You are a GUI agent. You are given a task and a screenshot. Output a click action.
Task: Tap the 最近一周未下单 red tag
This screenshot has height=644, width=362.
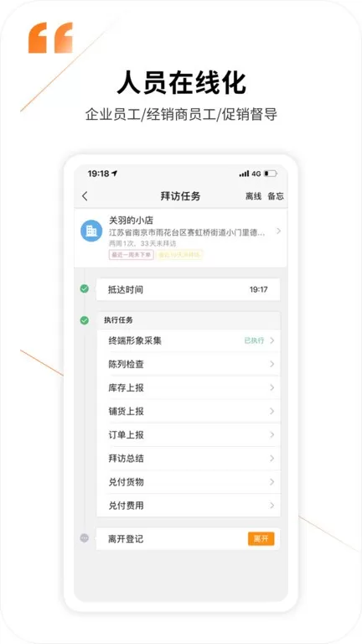pos(132,255)
